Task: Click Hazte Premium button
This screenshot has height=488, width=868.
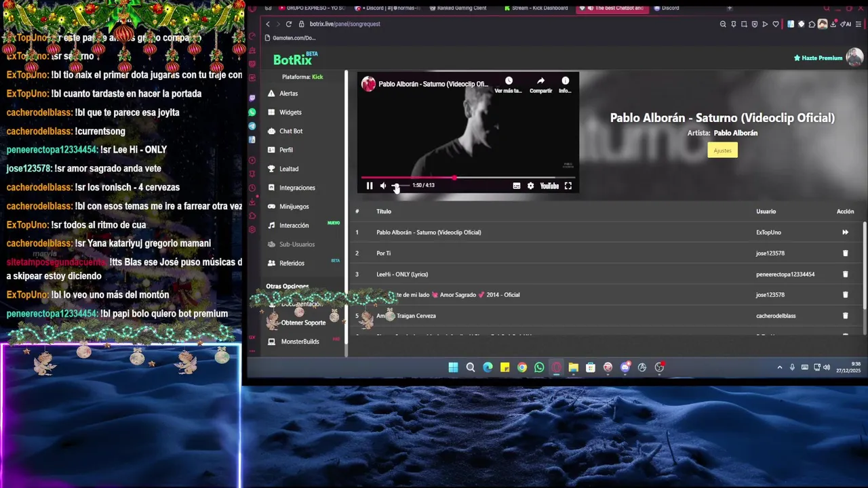Action: (x=818, y=58)
